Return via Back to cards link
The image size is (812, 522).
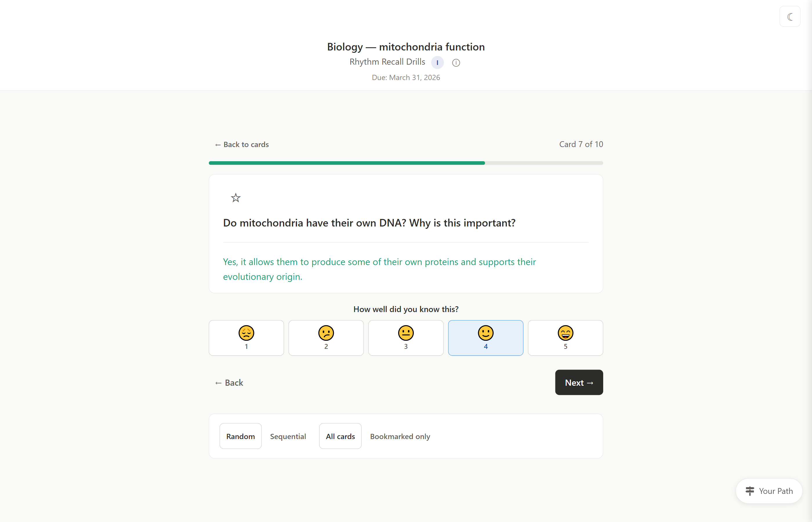pos(242,145)
